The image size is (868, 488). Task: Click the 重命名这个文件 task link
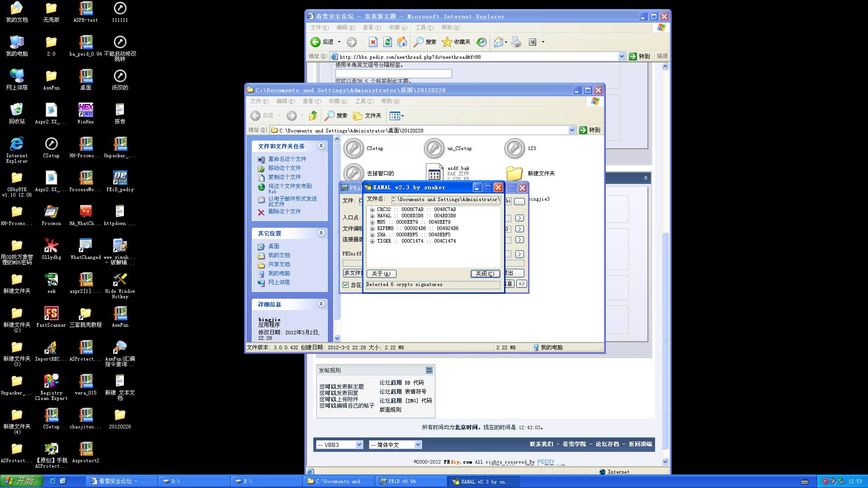pos(287,159)
